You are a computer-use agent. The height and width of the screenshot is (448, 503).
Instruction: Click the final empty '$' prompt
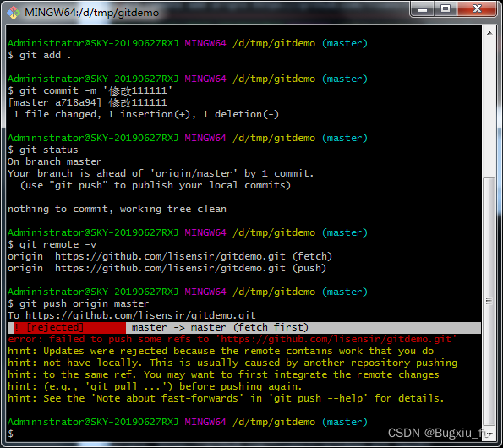click(11, 434)
